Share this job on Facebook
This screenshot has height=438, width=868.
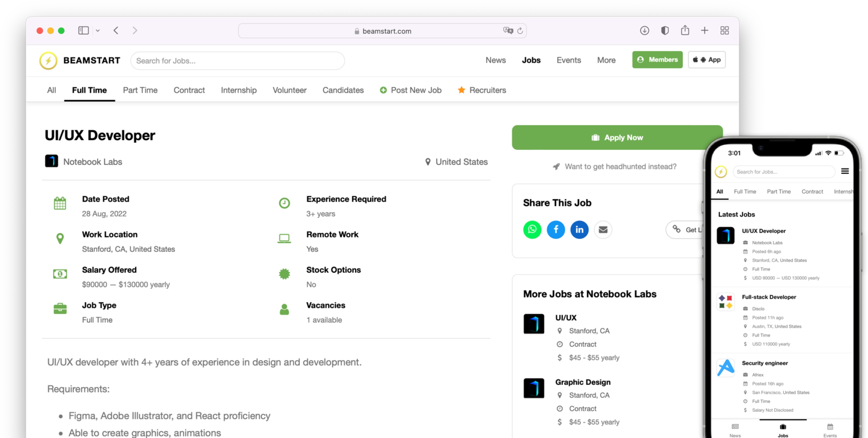556,230
